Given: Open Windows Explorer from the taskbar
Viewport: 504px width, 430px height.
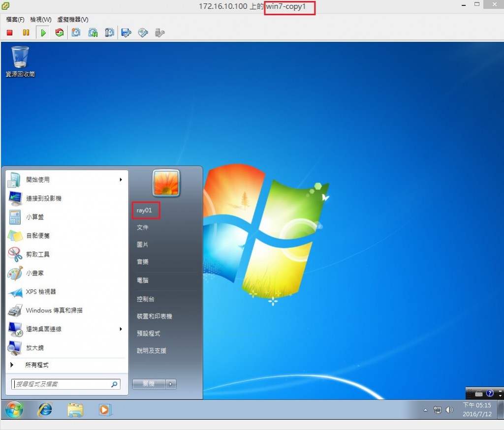Looking at the screenshot, I should coord(75,410).
